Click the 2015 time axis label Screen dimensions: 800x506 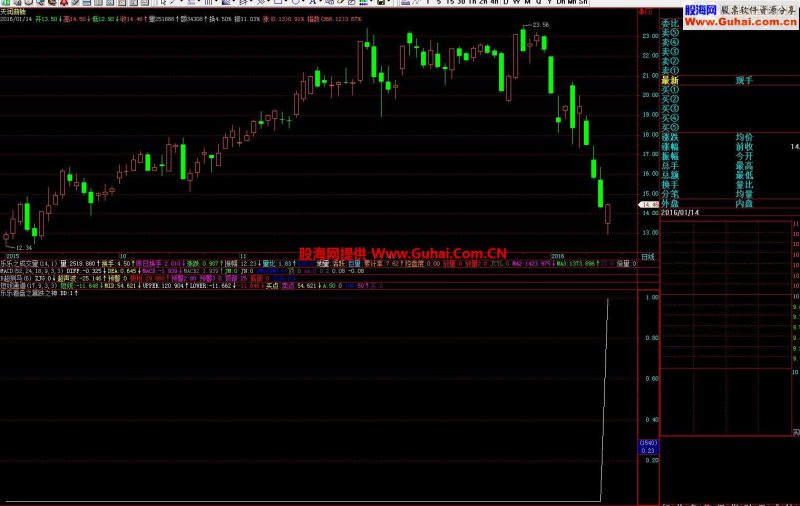12,256
